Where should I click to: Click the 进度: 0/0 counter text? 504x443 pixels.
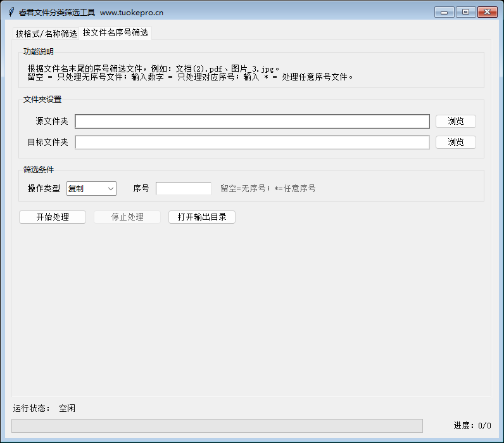tap(472, 426)
